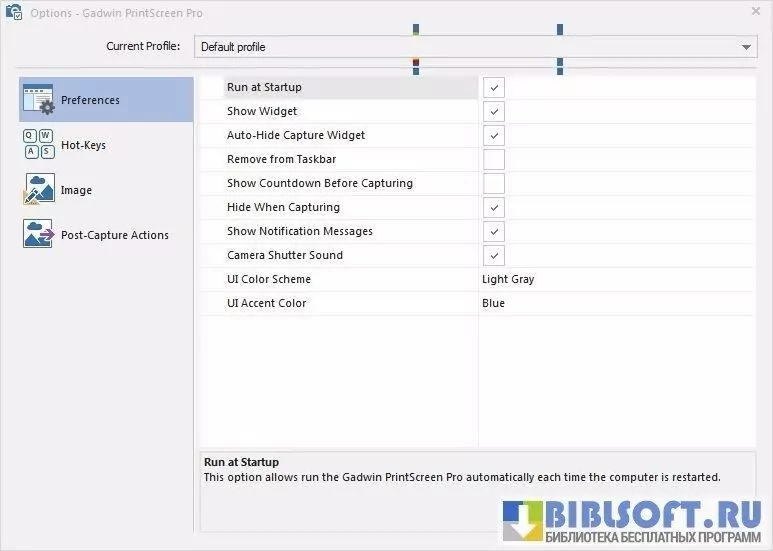773x551 pixels.
Task: Enable Remove from Taskbar checkbox
Action: (x=494, y=160)
